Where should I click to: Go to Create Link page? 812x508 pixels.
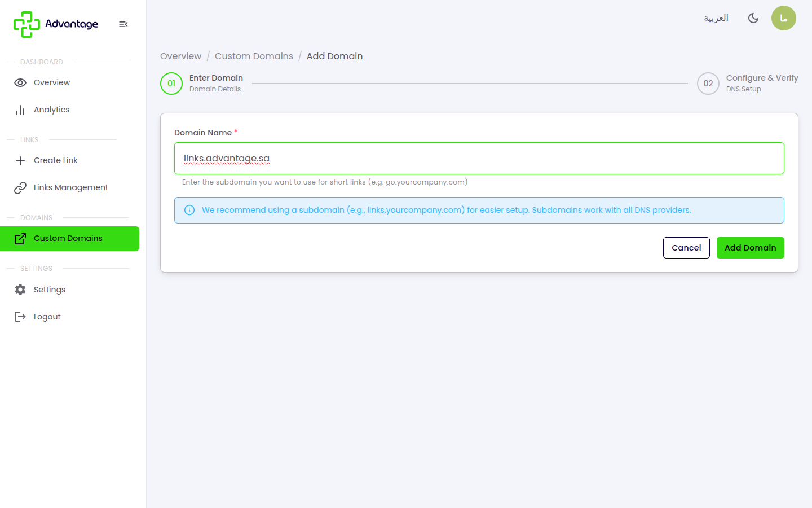69,160
